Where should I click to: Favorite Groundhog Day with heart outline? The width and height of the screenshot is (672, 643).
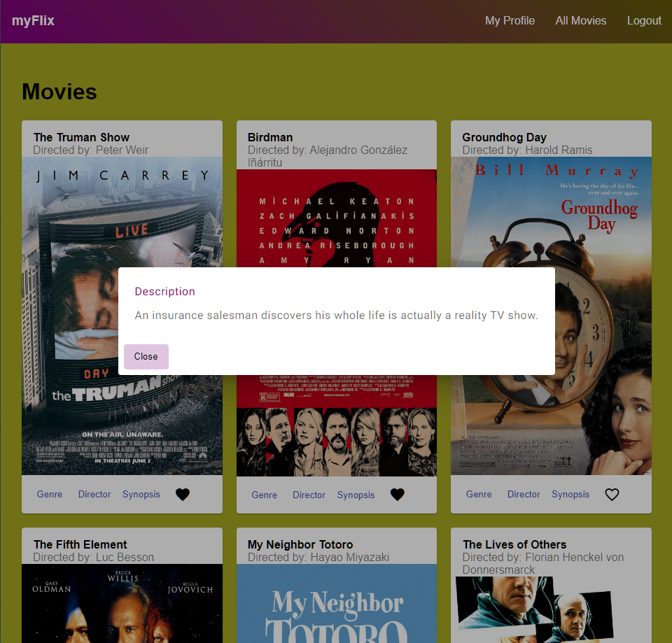click(612, 495)
